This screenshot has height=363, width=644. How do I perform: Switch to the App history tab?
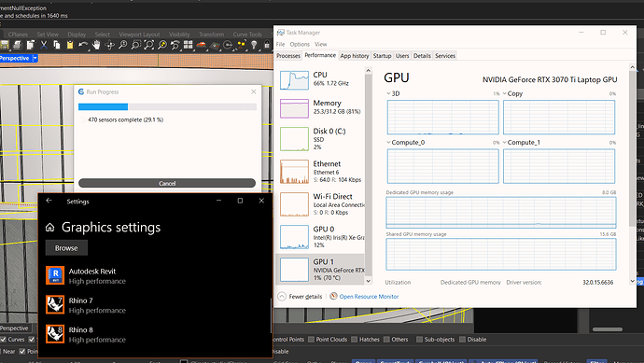[x=355, y=56]
